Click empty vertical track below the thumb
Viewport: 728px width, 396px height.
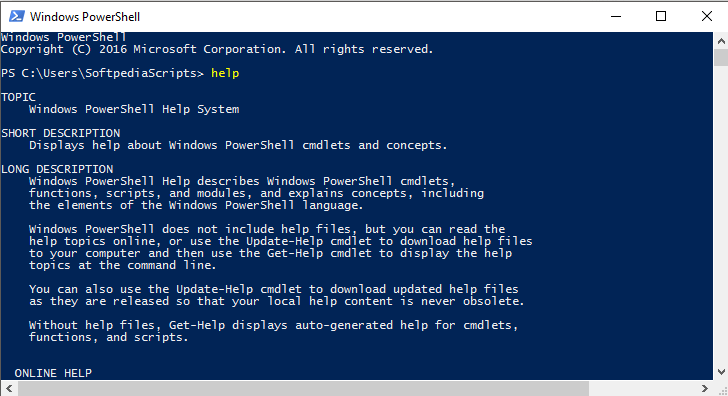[x=721, y=215]
